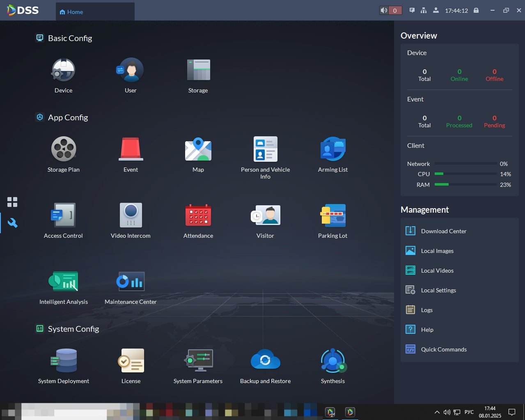Open the Arming List module

[x=332, y=149]
